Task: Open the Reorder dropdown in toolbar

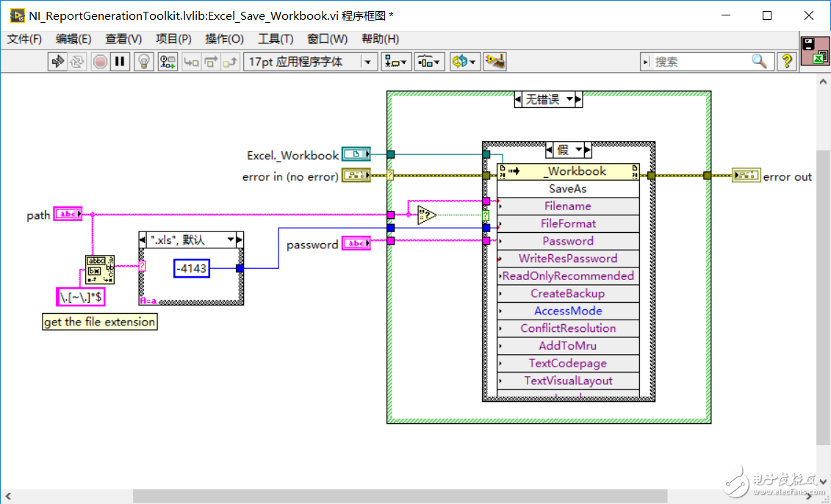Action: 465,62
